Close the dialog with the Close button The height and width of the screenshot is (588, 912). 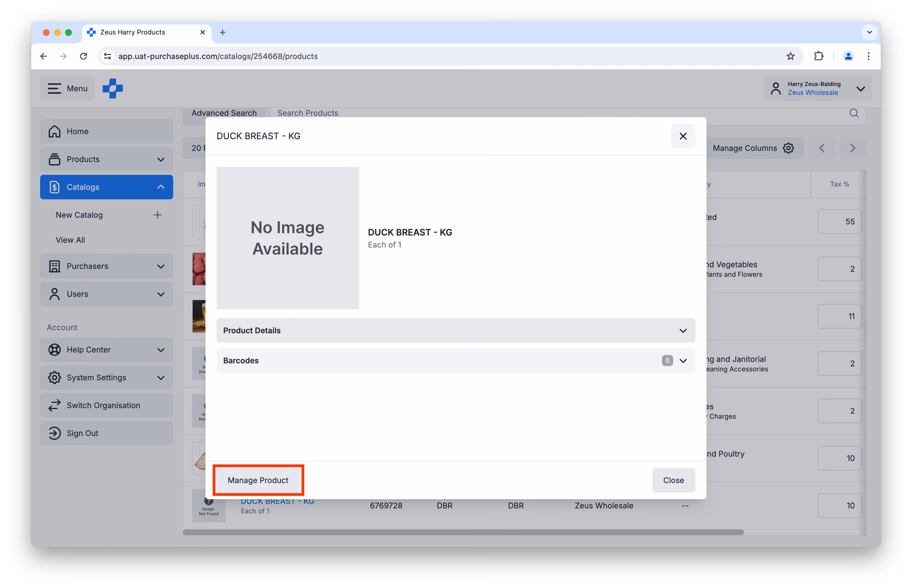pyautogui.click(x=673, y=480)
